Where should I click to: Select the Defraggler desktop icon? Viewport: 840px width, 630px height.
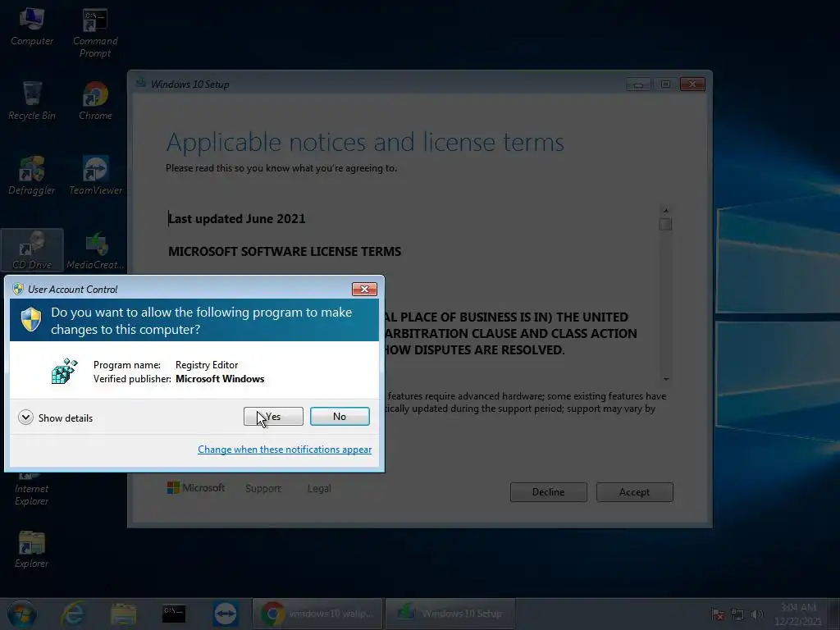click(32, 176)
